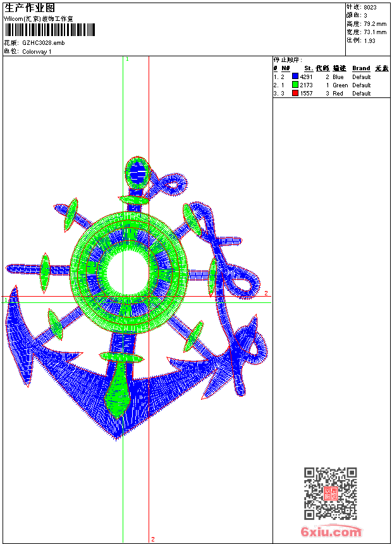Click the green '1' marker atop the vertical guide
Viewport: 392px width, 544px height.
[x=127, y=59]
